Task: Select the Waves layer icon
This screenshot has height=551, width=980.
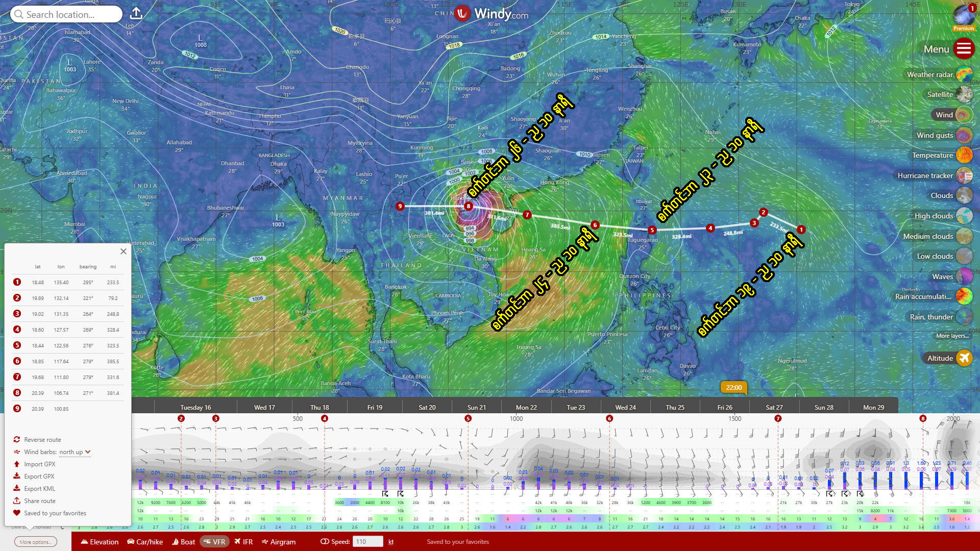Action: click(964, 277)
